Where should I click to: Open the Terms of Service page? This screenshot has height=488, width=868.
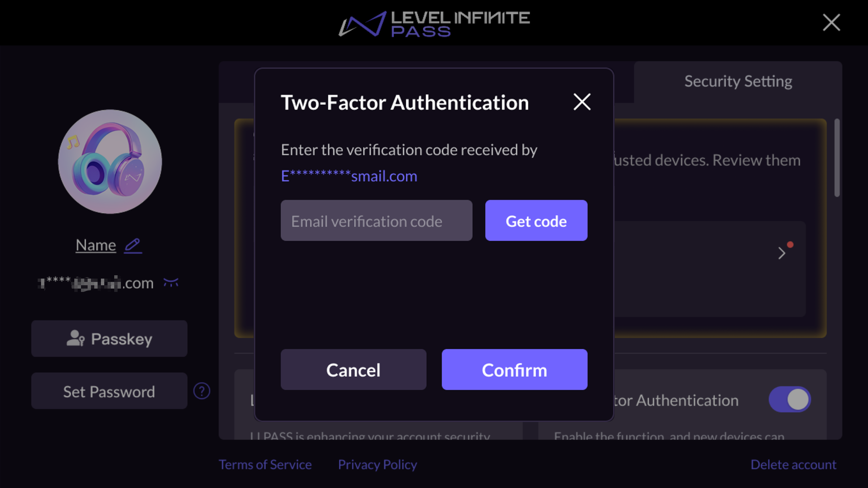265,464
